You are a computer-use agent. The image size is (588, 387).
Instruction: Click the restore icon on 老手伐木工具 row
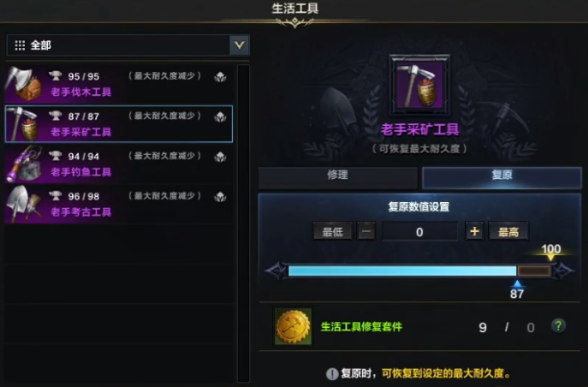tap(220, 77)
